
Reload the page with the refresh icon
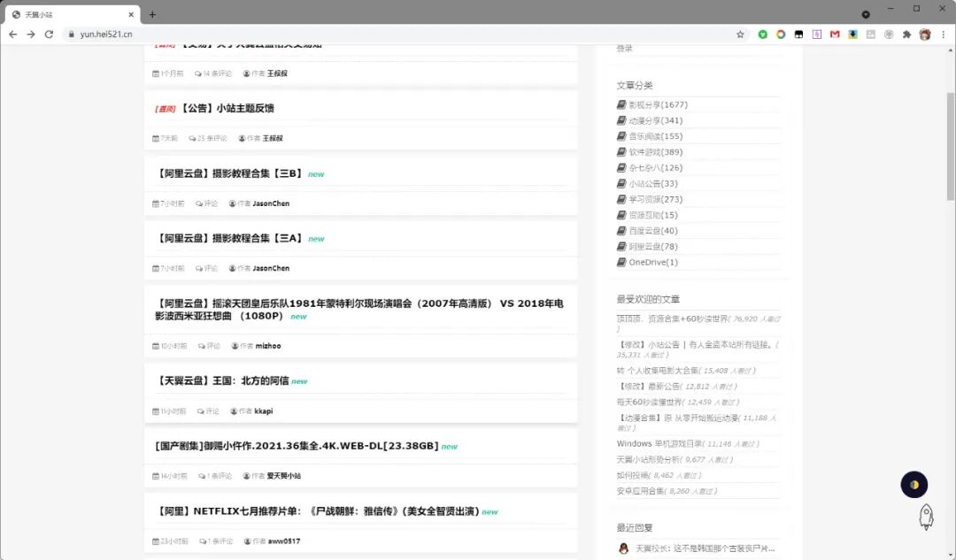click(x=53, y=34)
